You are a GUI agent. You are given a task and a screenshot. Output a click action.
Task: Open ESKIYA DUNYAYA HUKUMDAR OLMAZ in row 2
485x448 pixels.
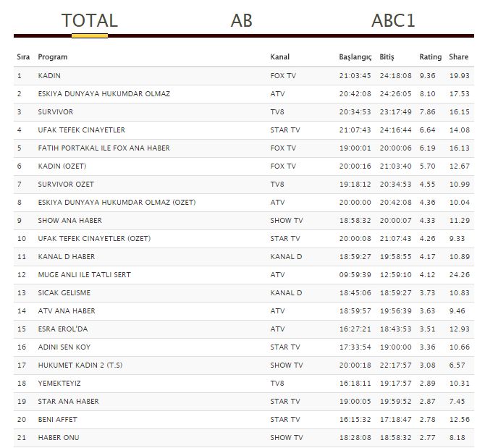[x=104, y=94]
